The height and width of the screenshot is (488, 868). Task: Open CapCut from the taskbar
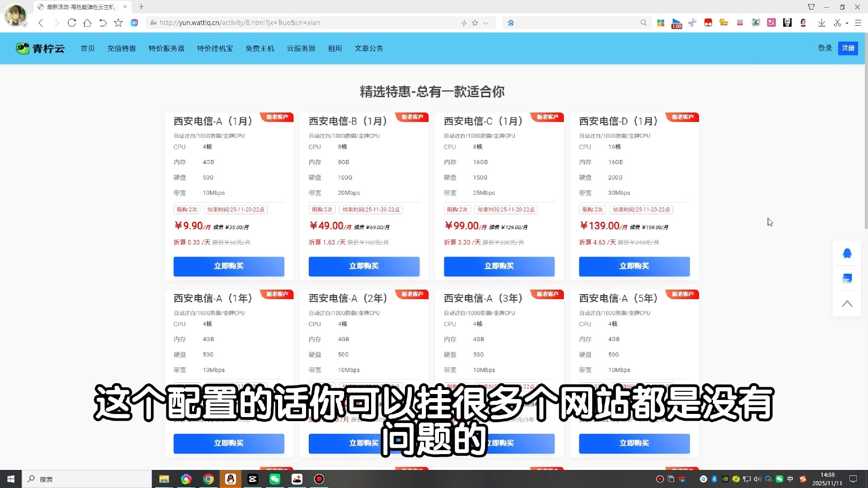(x=253, y=479)
